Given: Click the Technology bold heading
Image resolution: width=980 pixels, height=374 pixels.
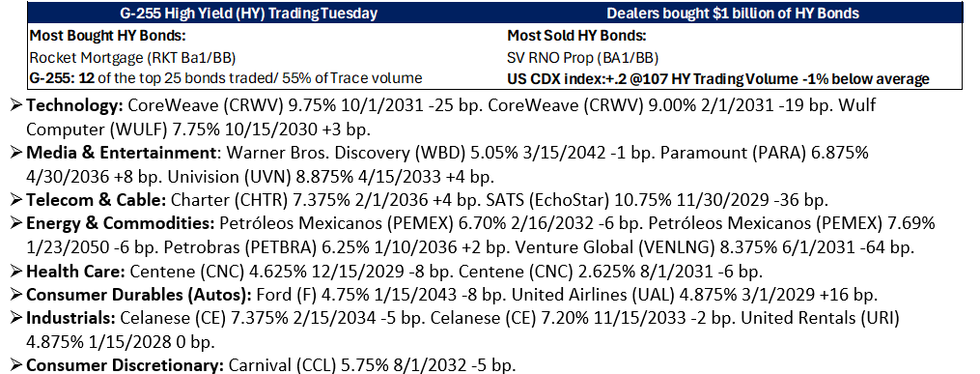Looking at the screenshot, I should 75,105.
